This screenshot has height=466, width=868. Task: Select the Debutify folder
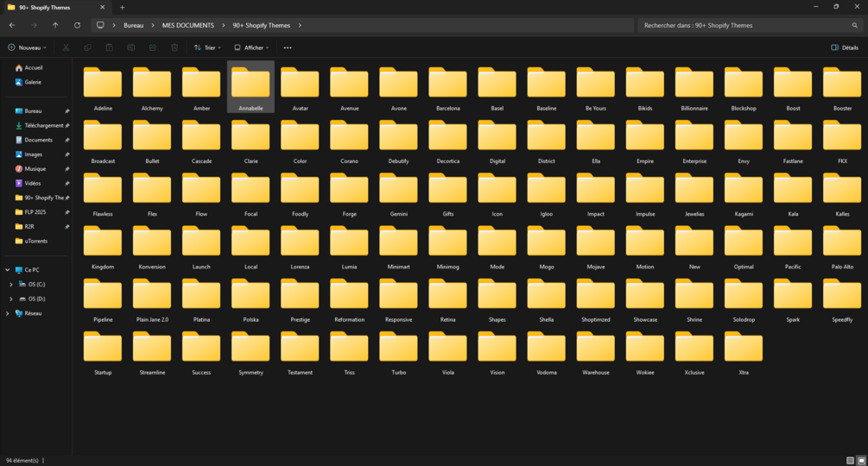click(398, 142)
